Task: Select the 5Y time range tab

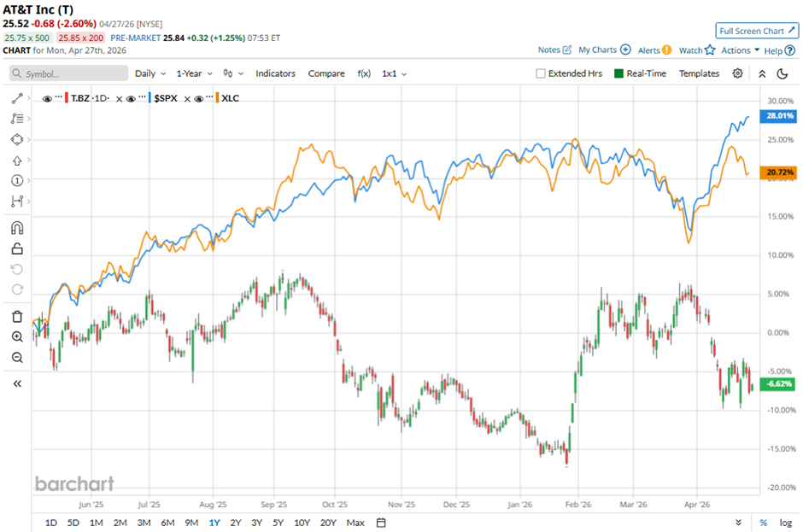Action: point(278,523)
